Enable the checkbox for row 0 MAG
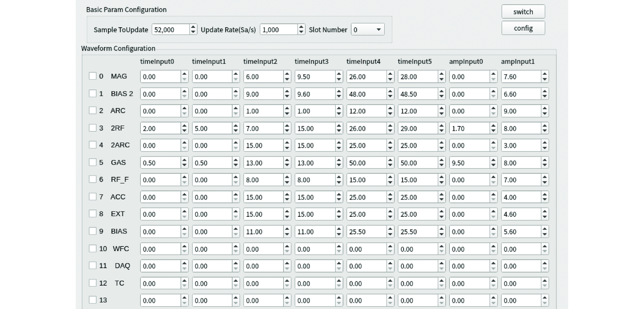 click(x=93, y=76)
